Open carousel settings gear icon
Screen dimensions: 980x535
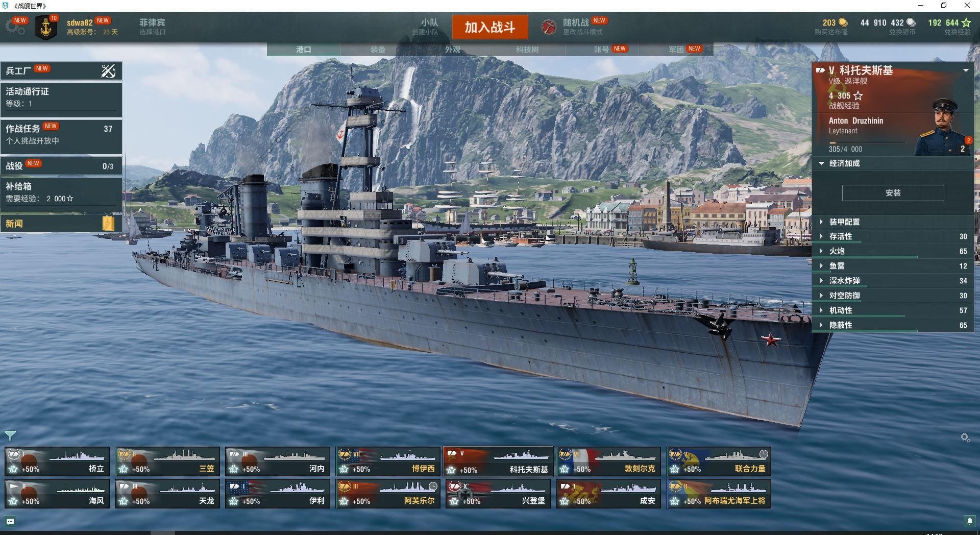coord(965,437)
